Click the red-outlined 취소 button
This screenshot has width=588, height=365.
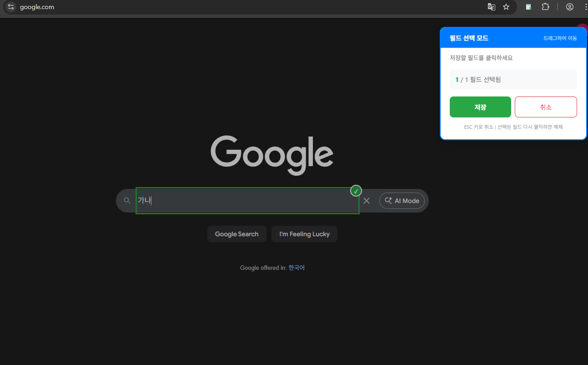point(546,107)
